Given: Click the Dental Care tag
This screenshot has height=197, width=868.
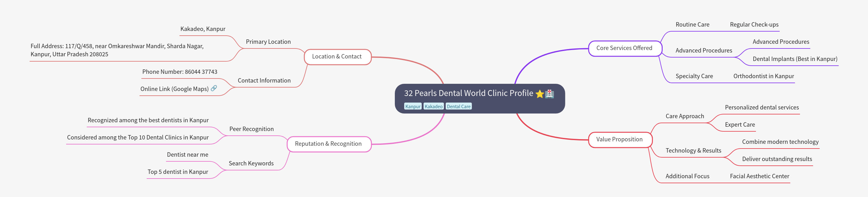Looking at the screenshot, I should click(x=458, y=107).
